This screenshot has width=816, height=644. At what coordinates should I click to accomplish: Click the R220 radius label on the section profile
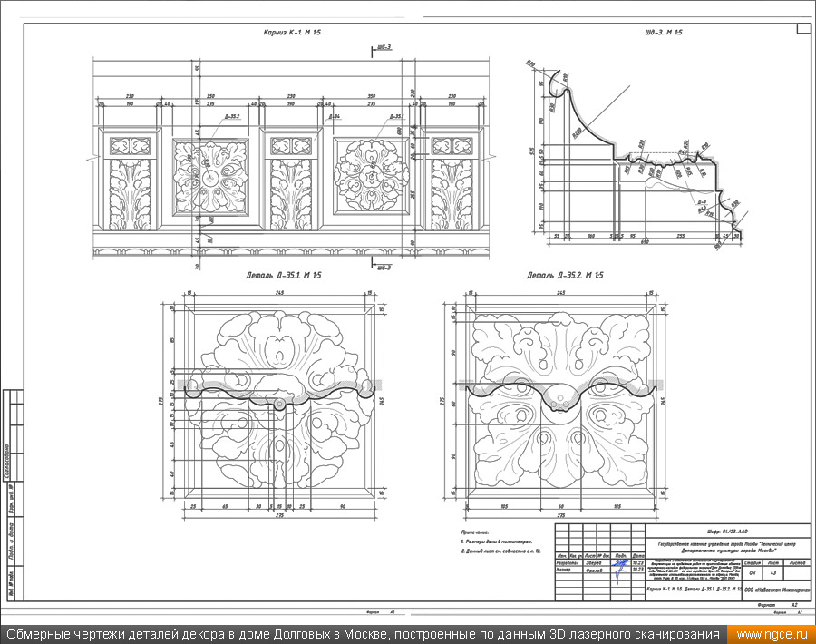click(x=576, y=134)
